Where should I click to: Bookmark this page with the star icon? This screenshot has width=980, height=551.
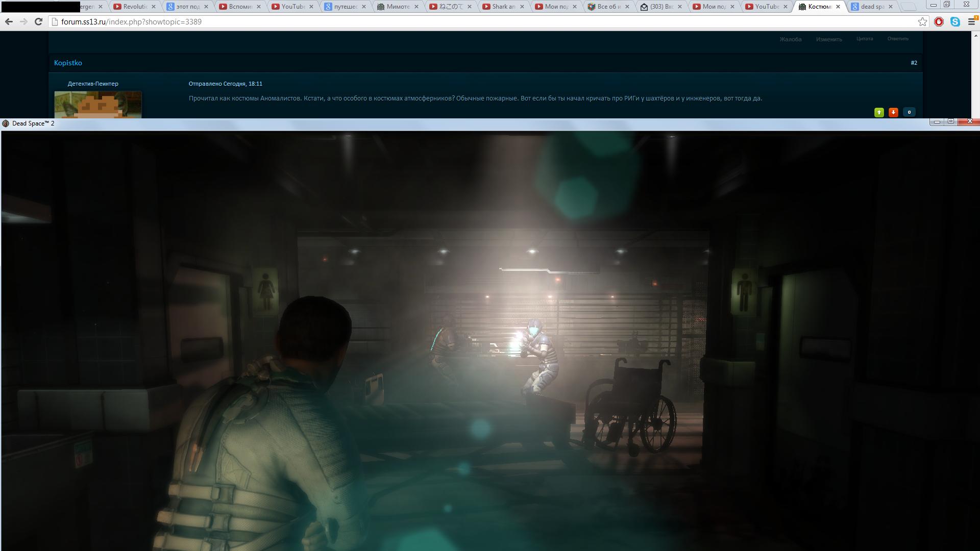point(922,22)
